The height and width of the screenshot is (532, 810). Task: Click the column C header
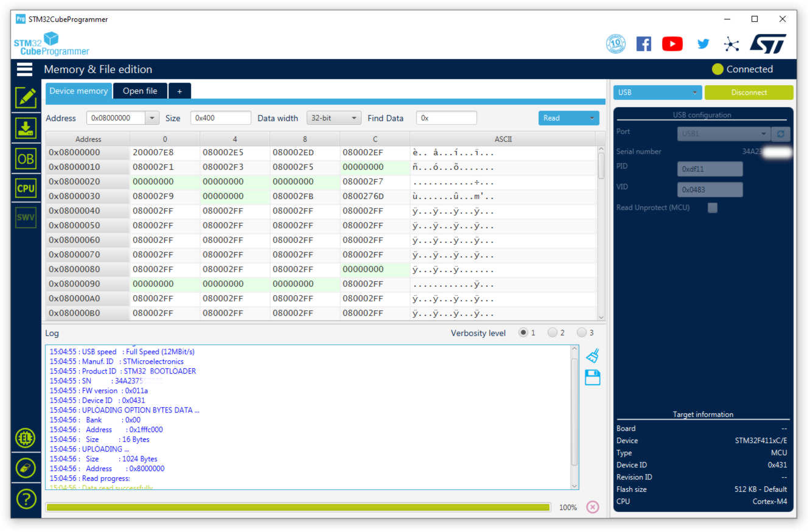pyautogui.click(x=375, y=139)
